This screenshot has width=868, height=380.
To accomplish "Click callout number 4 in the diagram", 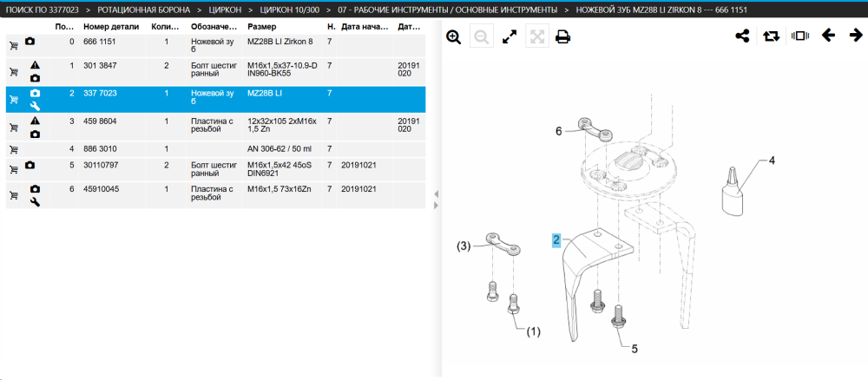I will click(x=772, y=161).
